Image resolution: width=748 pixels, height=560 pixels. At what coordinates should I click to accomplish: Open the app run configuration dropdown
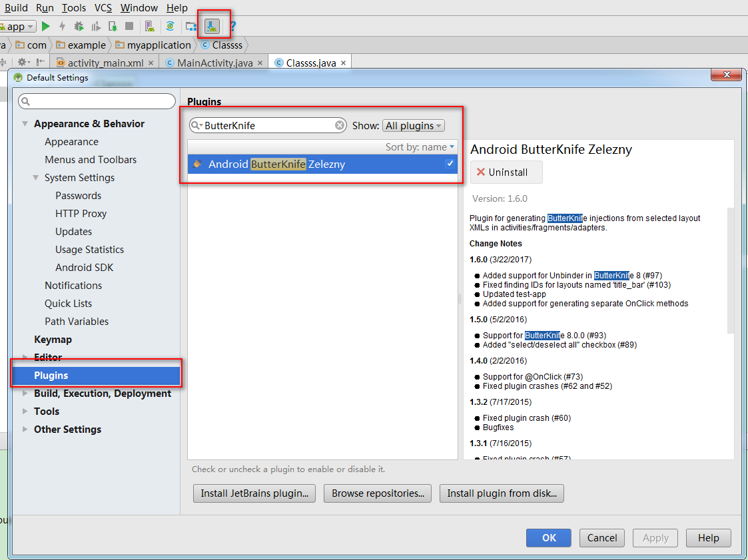coord(17,26)
